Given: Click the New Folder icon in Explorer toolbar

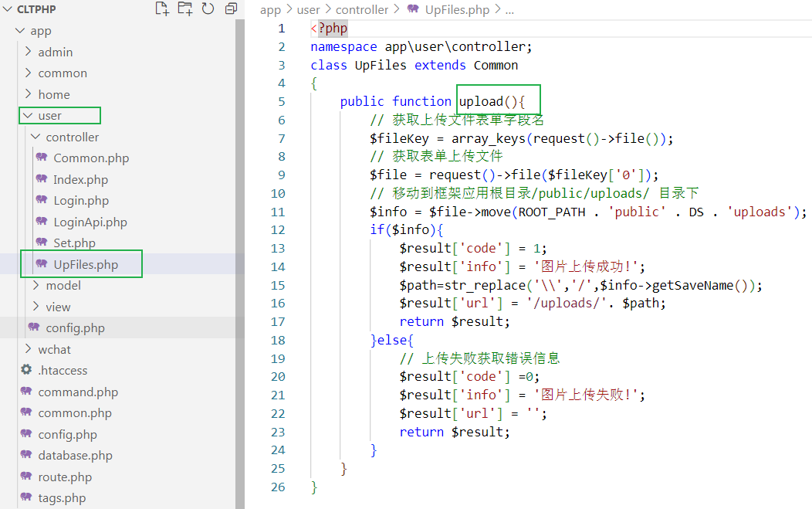Looking at the screenshot, I should 184,8.
